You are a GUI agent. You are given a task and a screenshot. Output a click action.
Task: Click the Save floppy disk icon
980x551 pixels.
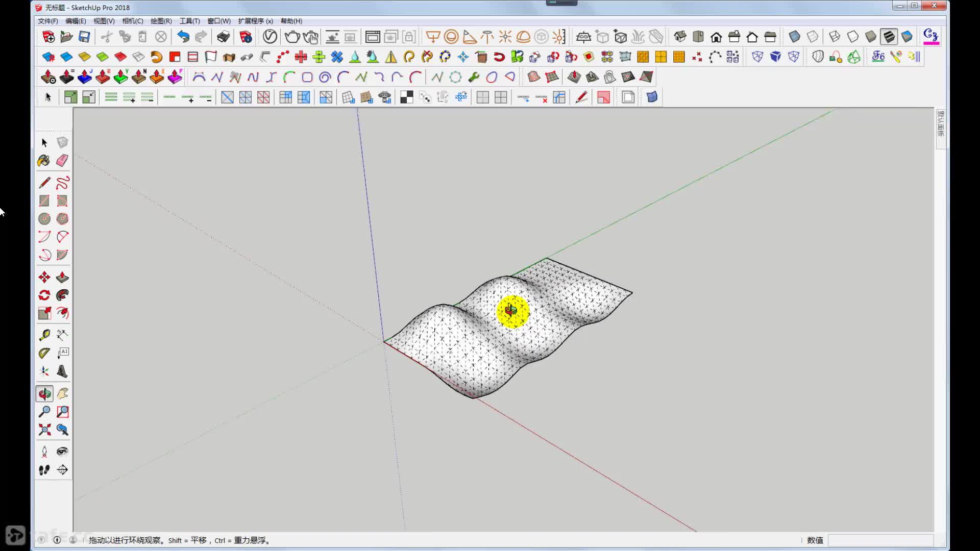84,37
